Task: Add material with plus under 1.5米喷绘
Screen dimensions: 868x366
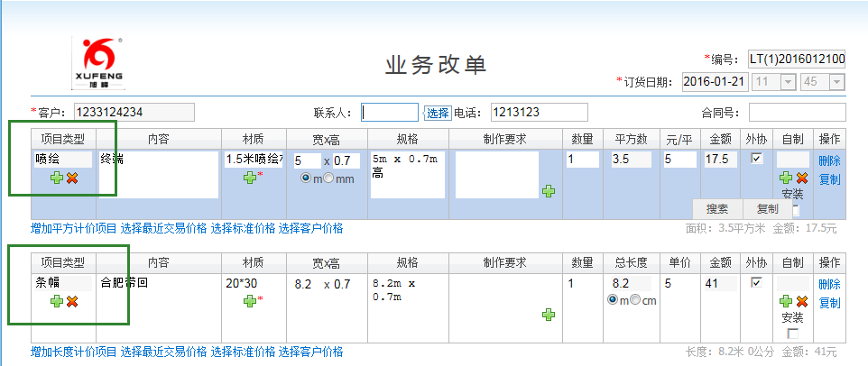Action: click(249, 178)
